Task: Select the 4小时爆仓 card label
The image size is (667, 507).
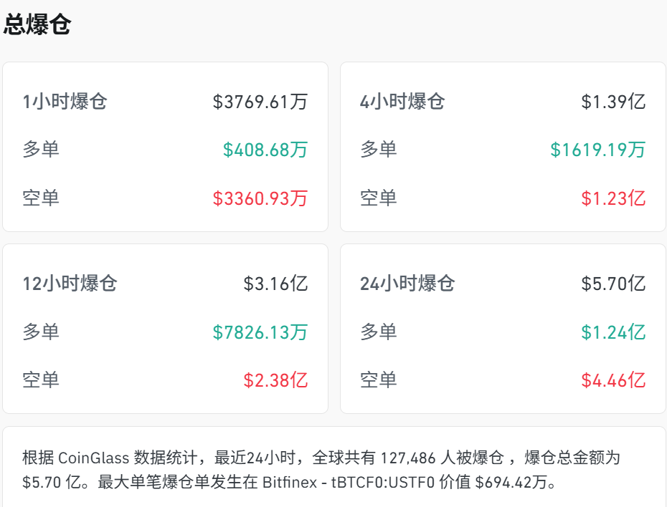Action: coord(402,101)
